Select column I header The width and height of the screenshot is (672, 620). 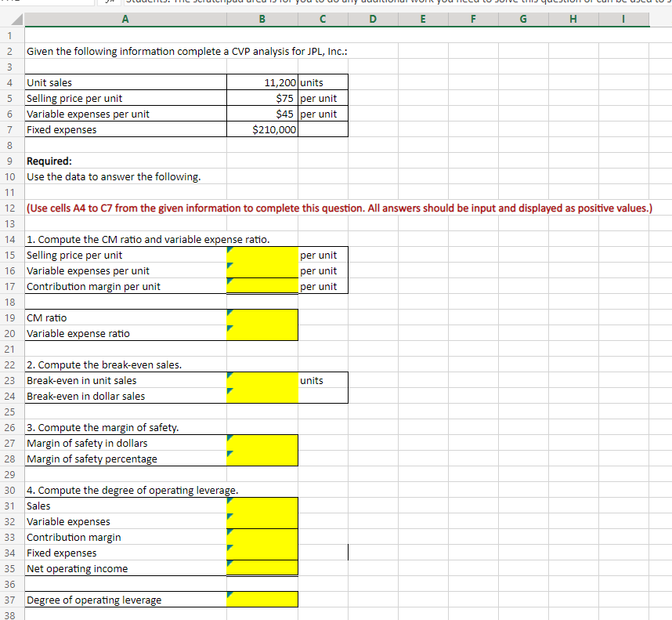[623, 20]
